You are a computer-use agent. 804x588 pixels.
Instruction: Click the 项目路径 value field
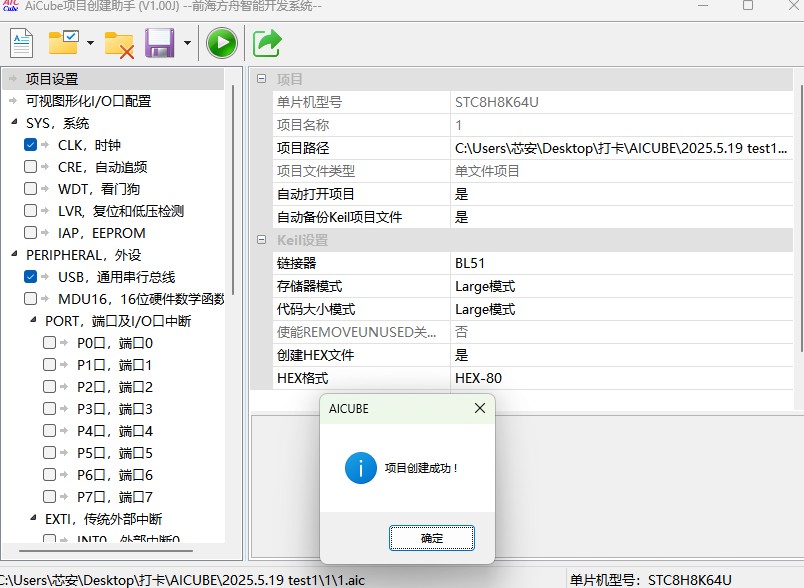point(621,148)
